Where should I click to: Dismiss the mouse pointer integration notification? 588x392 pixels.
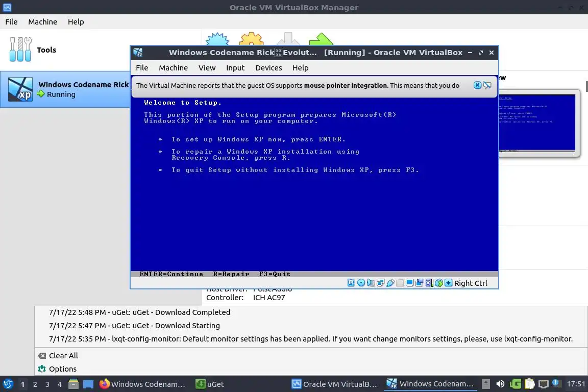pos(477,85)
